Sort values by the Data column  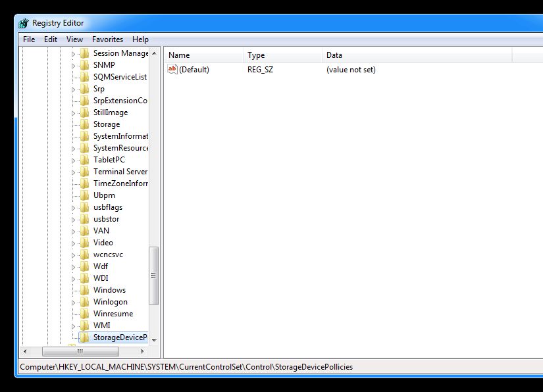pyautogui.click(x=417, y=55)
